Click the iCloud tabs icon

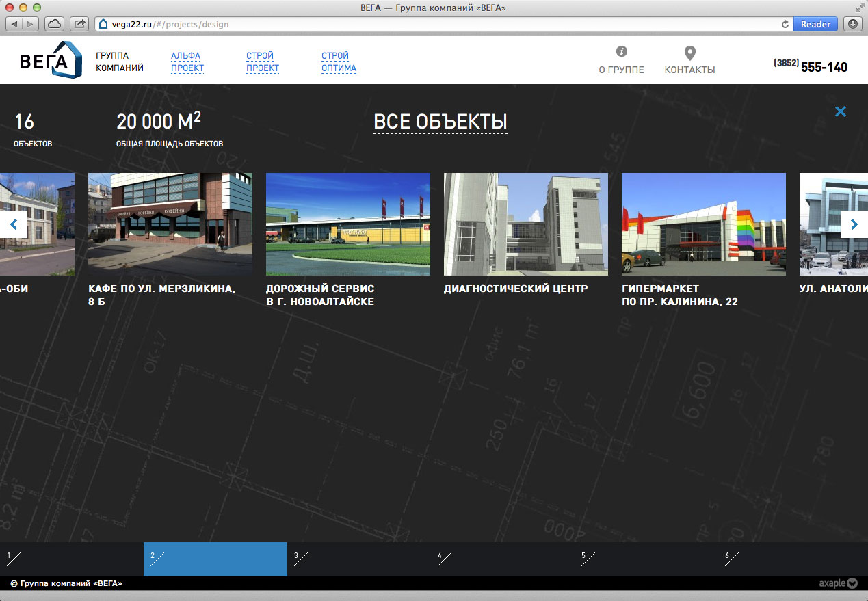(54, 24)
